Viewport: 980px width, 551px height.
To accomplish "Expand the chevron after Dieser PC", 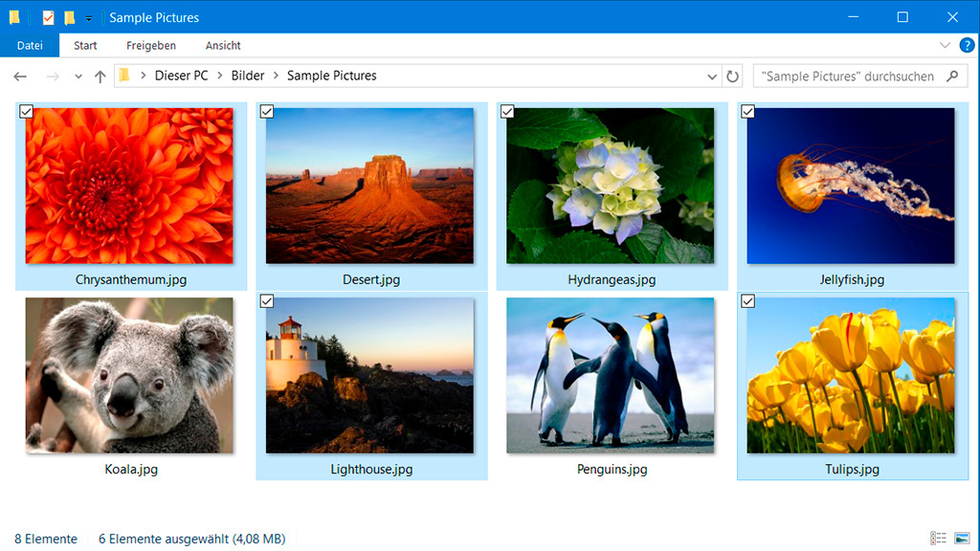I will pyautogui.click(x=220, y=76).
